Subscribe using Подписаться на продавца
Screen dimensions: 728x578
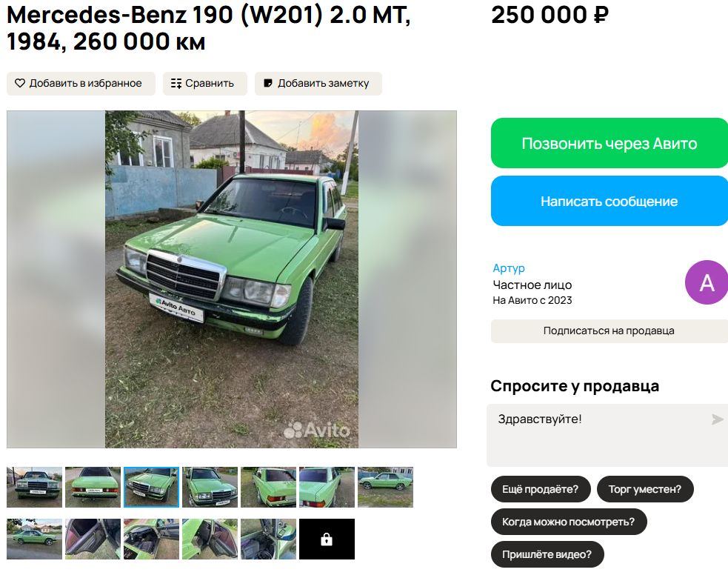[610, 330]
